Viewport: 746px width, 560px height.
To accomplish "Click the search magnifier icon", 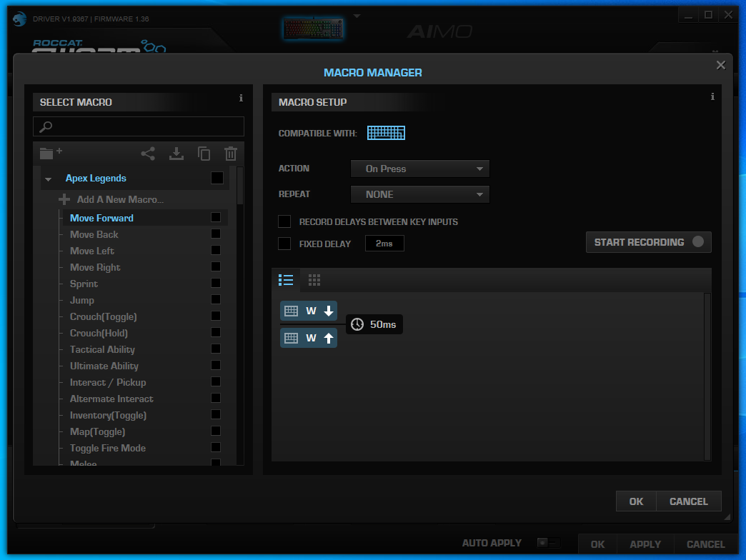I will click(46, 126).
